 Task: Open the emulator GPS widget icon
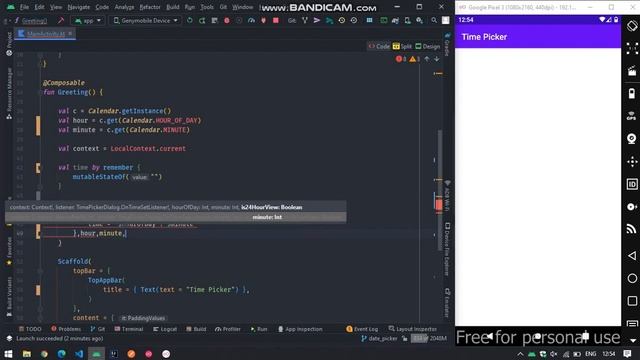click(x=631, y=116)
